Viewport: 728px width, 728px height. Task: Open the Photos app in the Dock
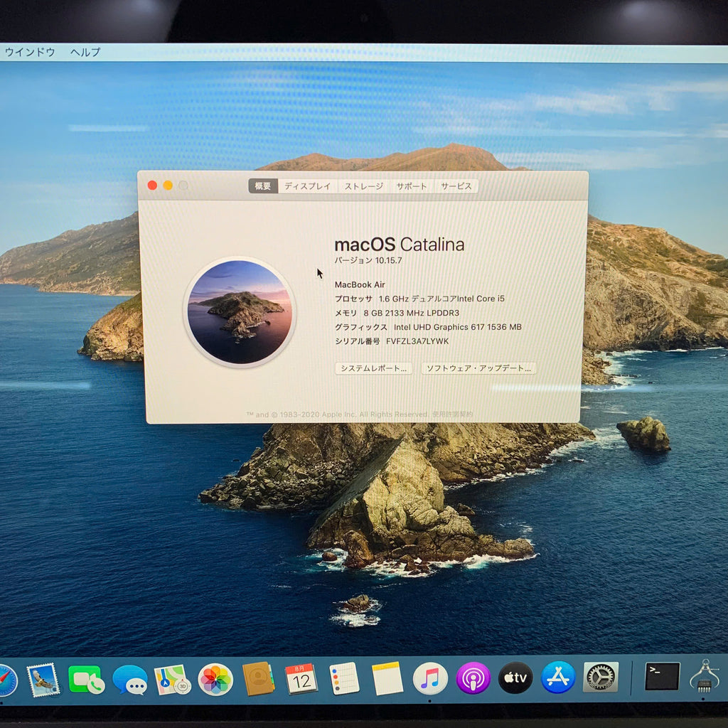pyautogui.click(x=215, y=680)
